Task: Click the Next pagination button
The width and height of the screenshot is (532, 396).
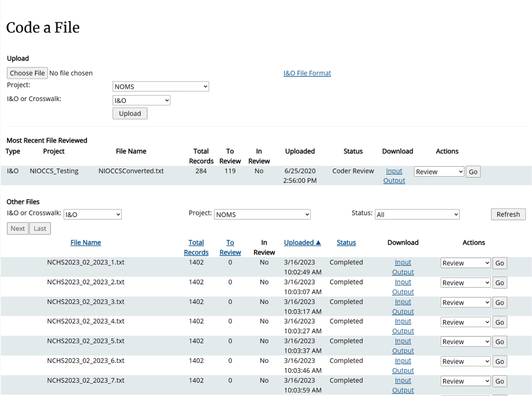Action: click(18, 228)
